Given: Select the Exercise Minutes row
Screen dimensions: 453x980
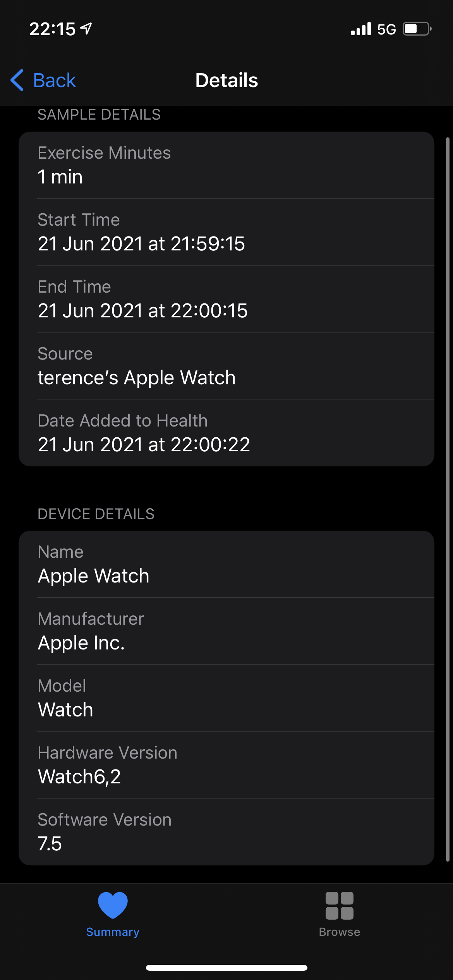Looking at the screenshot, I should (x=226, y=165).
